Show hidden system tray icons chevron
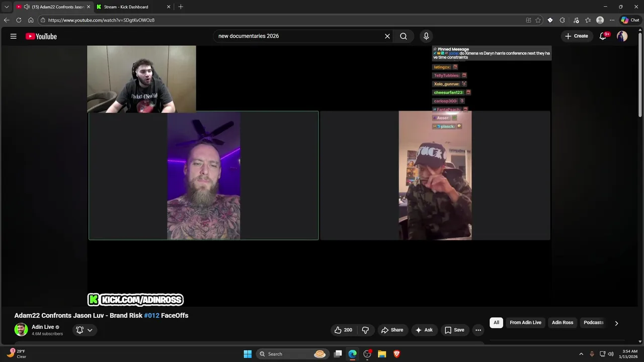This screenshot has height=362, width=644. (581, 354)
